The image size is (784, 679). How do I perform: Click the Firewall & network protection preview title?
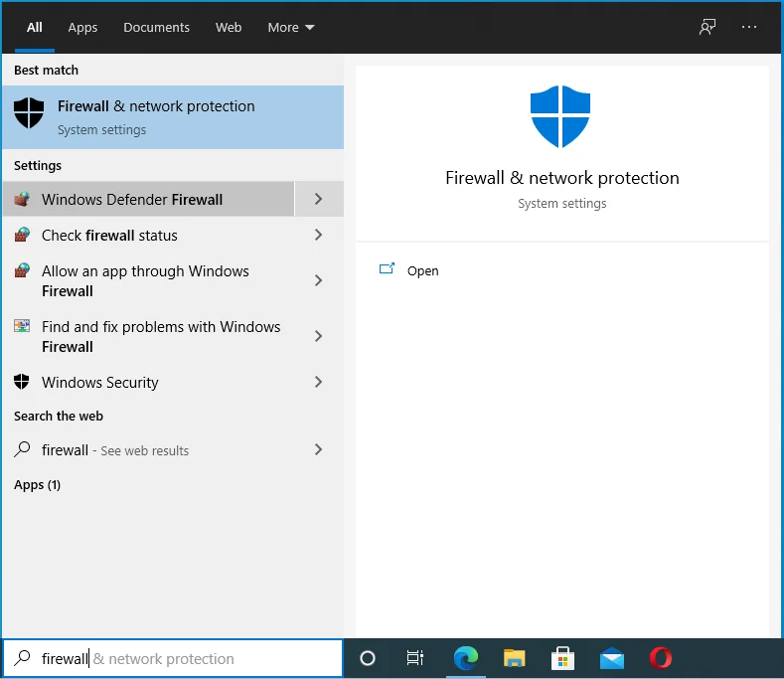point(562,178)
